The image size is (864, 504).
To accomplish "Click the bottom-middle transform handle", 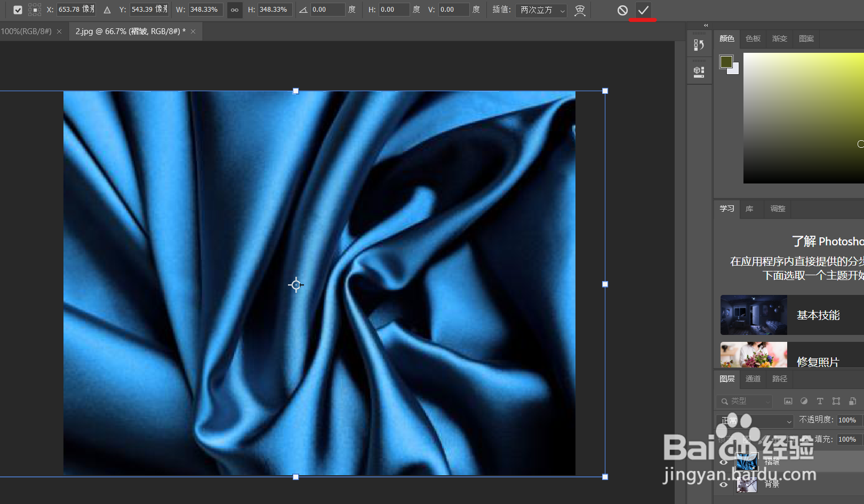I will point(296,477).
